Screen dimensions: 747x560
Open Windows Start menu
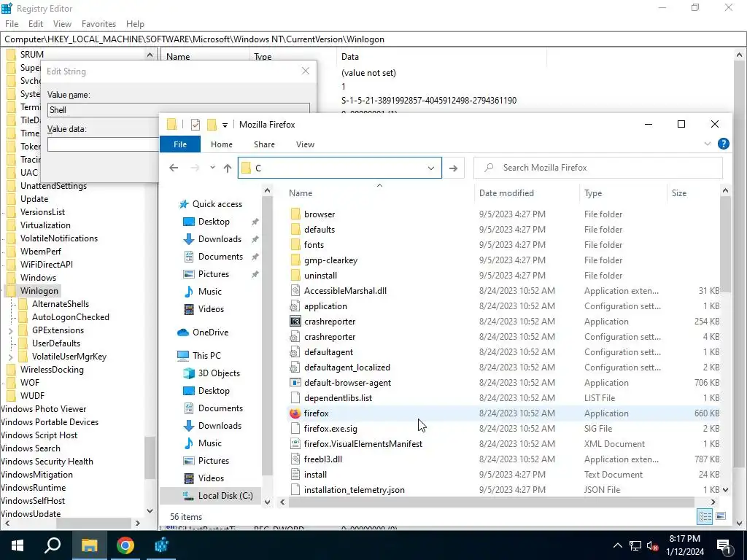click(18, 545)
